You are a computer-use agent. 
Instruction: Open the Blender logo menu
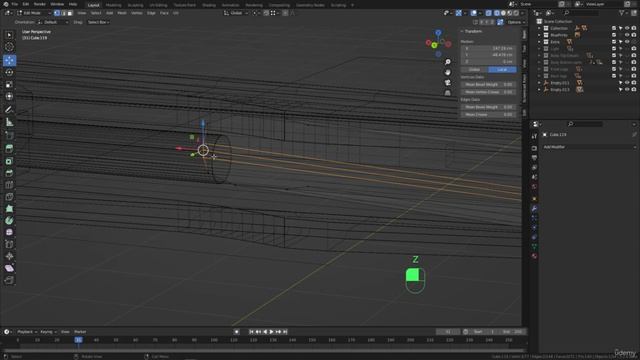[6, 4]
